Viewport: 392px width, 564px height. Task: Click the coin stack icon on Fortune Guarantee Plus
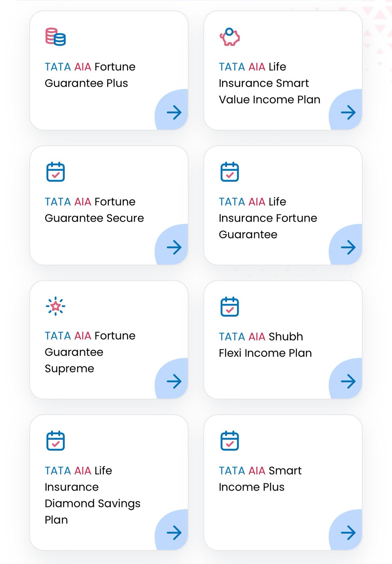tap(55, 37)
